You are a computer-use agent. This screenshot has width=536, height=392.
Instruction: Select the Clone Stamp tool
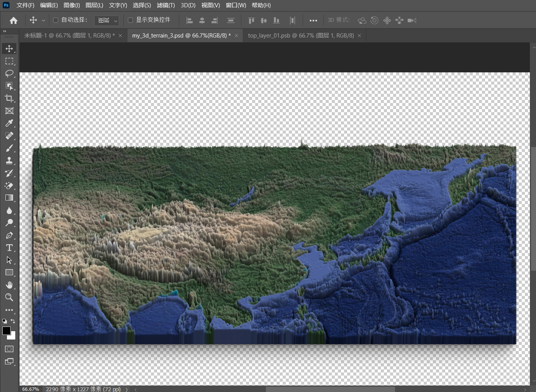[x=9, y=161]
